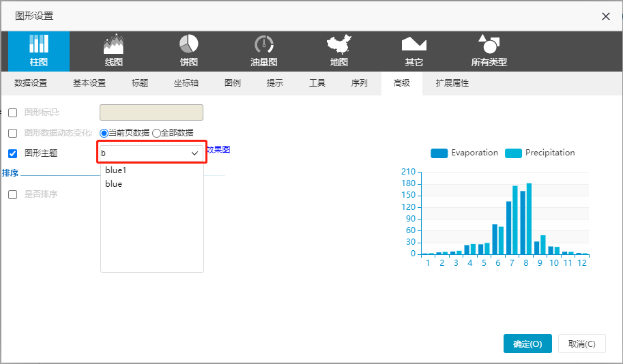
Task: Open 所有类型 all chart types
Action: [x=489, y=51]
